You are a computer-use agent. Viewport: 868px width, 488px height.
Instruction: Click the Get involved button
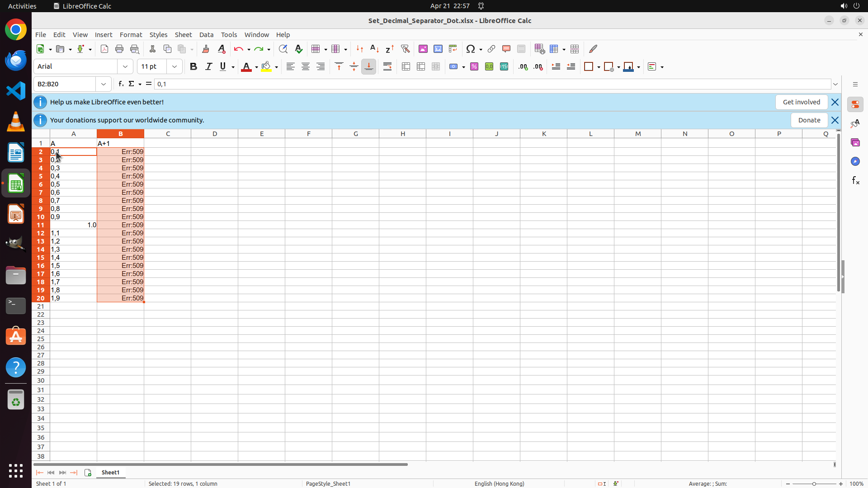pos(801,102)
